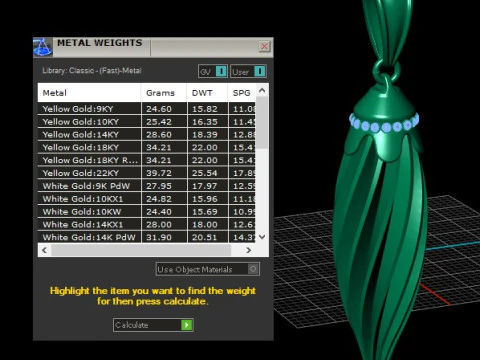The width and height of the screenshot is (480, 360).
Task: Close the Metal Weights dialog
Action: 264,46
